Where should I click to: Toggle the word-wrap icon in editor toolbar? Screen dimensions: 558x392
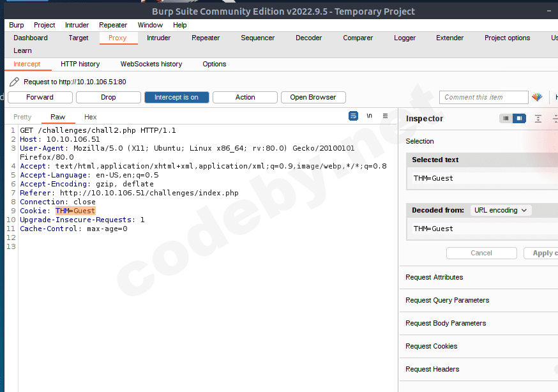pyautogui.click(x=353, y=116)
